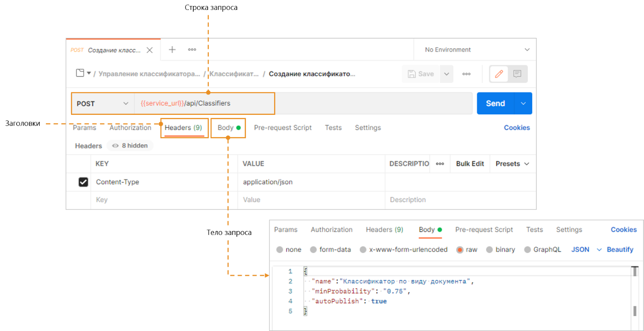Switch to edit mode pencil icon
Screen dimensions: 644x331
pos(499,74)
